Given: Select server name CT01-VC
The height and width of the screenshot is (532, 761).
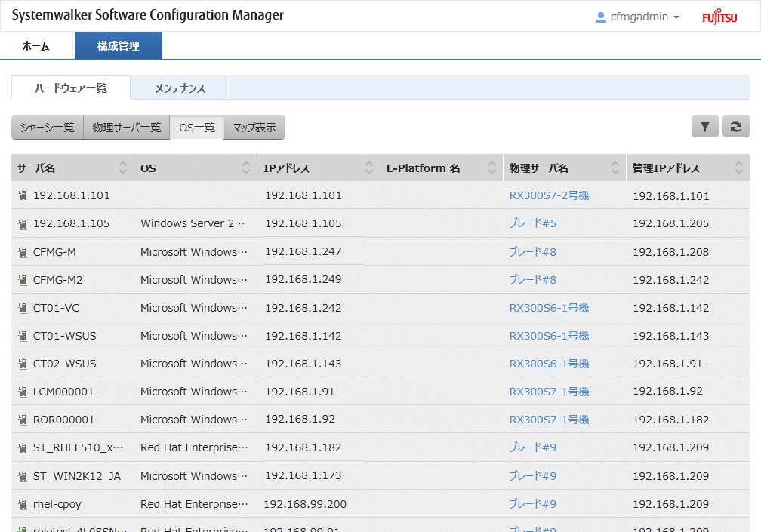Looking at the screenshot, I should tap(56, 307).
